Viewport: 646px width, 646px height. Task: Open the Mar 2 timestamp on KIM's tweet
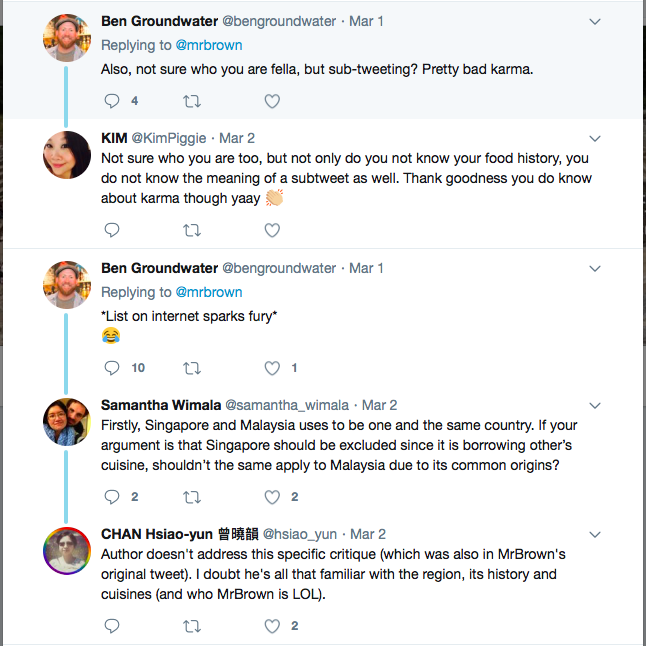coord(237,138)
